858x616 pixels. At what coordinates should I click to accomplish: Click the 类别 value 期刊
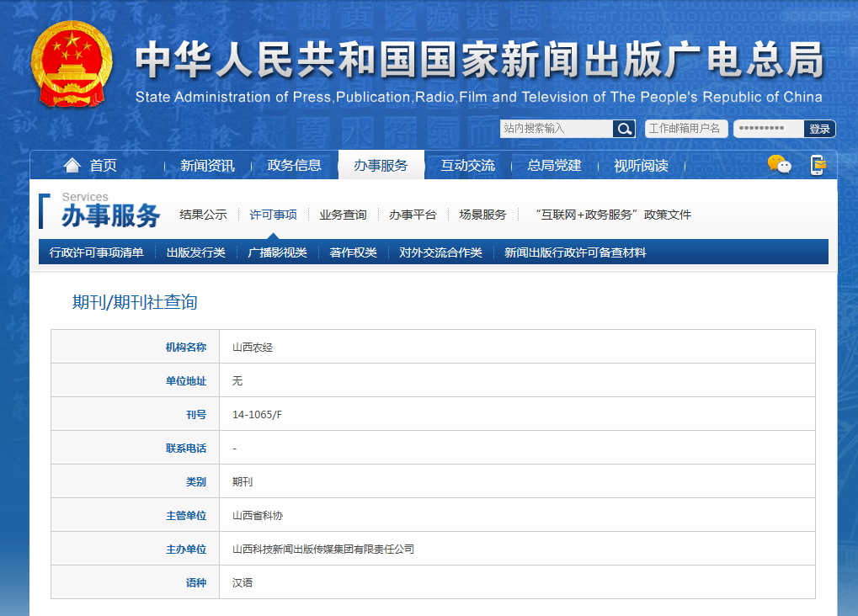[242, 481]
